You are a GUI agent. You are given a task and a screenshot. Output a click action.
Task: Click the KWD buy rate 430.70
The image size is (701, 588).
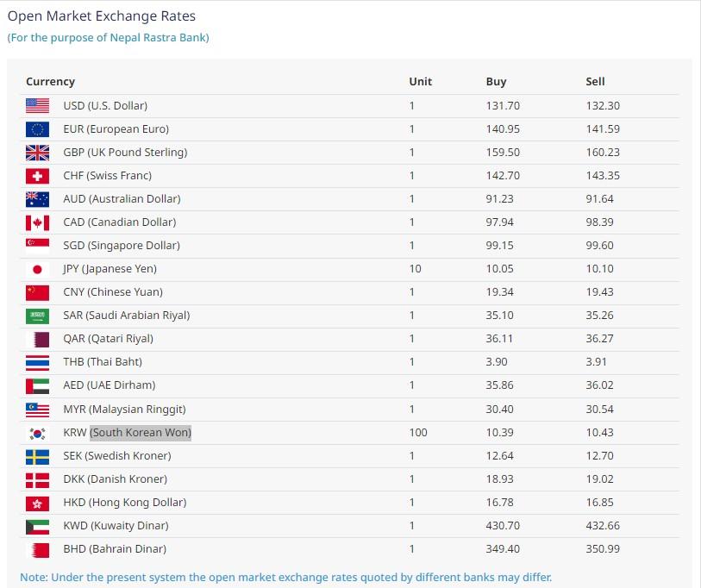pos(503,526)
